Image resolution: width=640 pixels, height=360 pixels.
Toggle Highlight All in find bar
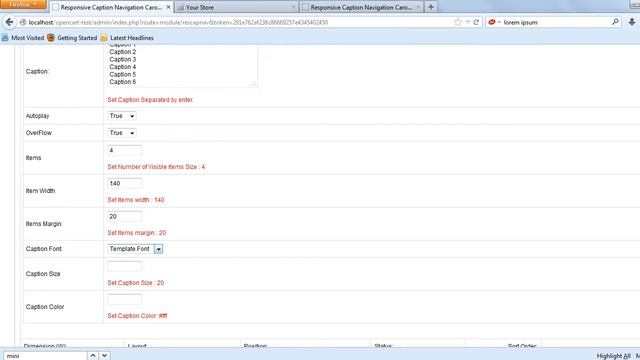[613, 356]
